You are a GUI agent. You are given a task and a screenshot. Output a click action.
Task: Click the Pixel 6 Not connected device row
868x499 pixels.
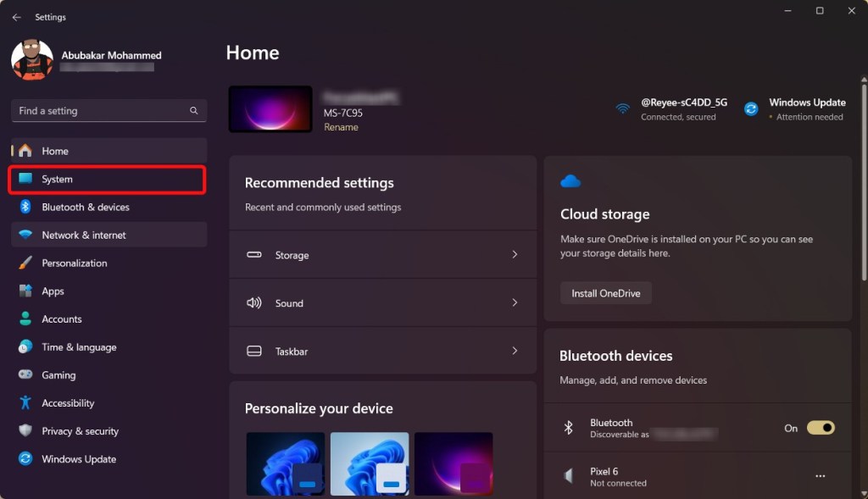[698, 476]
